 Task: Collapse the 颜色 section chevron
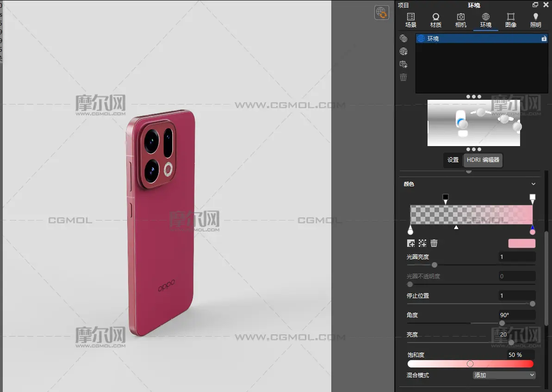533,184
